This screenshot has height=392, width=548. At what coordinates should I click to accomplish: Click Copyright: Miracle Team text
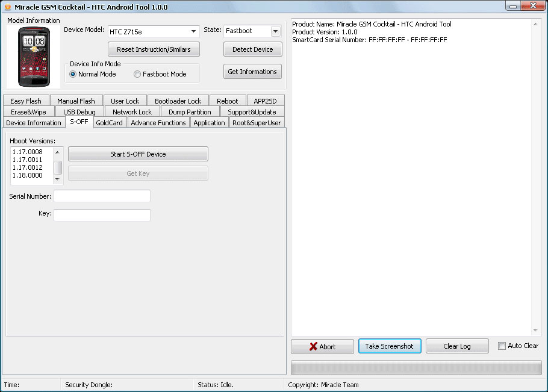[323, 385]
